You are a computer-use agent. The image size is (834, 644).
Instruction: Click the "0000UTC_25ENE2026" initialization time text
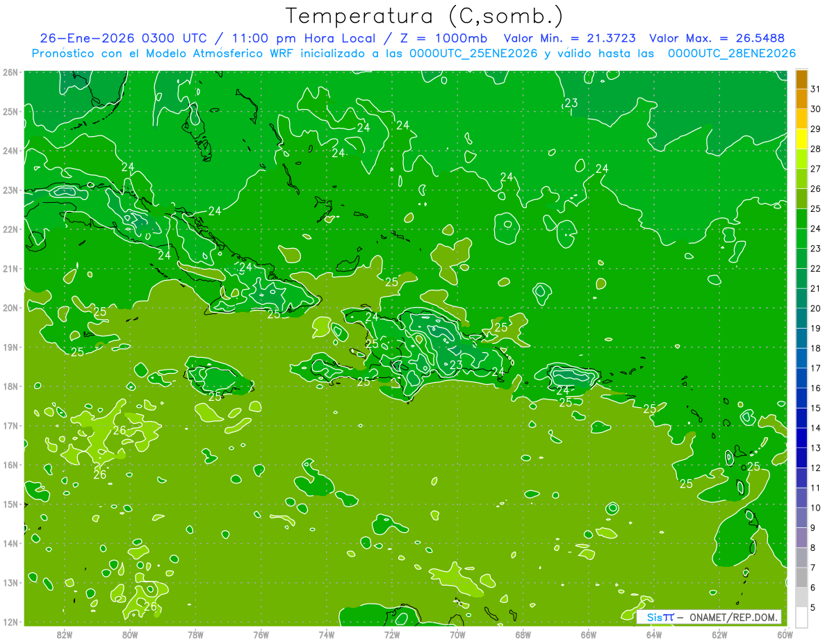tap(473, 53)
